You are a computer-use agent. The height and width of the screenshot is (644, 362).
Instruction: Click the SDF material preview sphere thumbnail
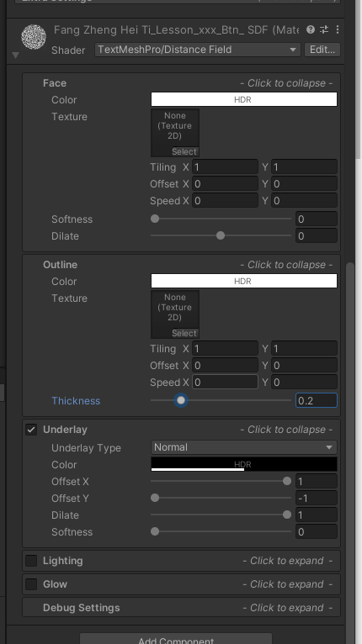(x=34, y=37)
